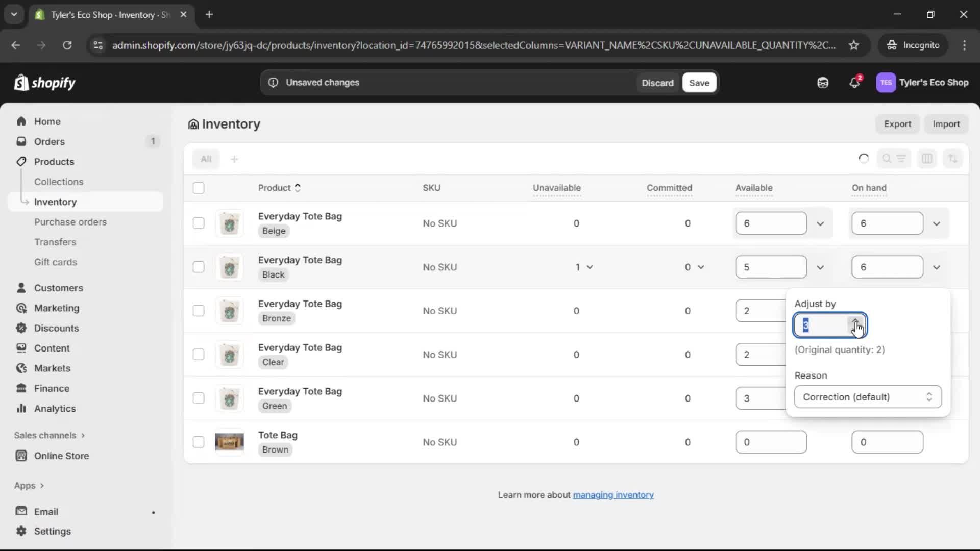Screen dimensions: 980x551
Task: Click the Shopify logo
Action: [45, 83]
